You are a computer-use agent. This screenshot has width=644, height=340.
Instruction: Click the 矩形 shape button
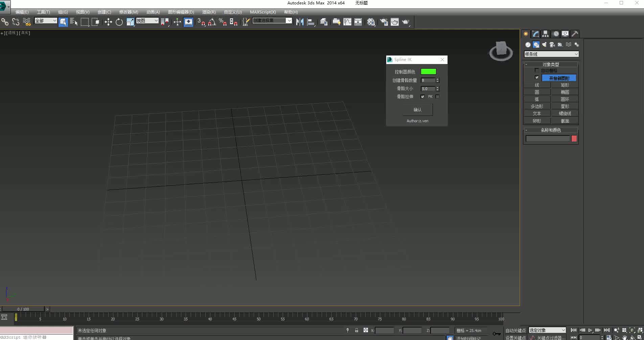click(x=565, y=85)
